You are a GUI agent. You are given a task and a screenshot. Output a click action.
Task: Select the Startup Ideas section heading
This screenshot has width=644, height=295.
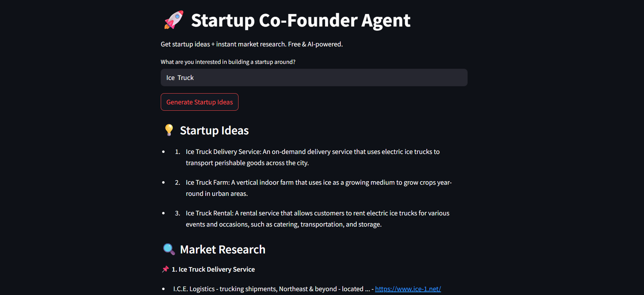[x=214, y=131]
